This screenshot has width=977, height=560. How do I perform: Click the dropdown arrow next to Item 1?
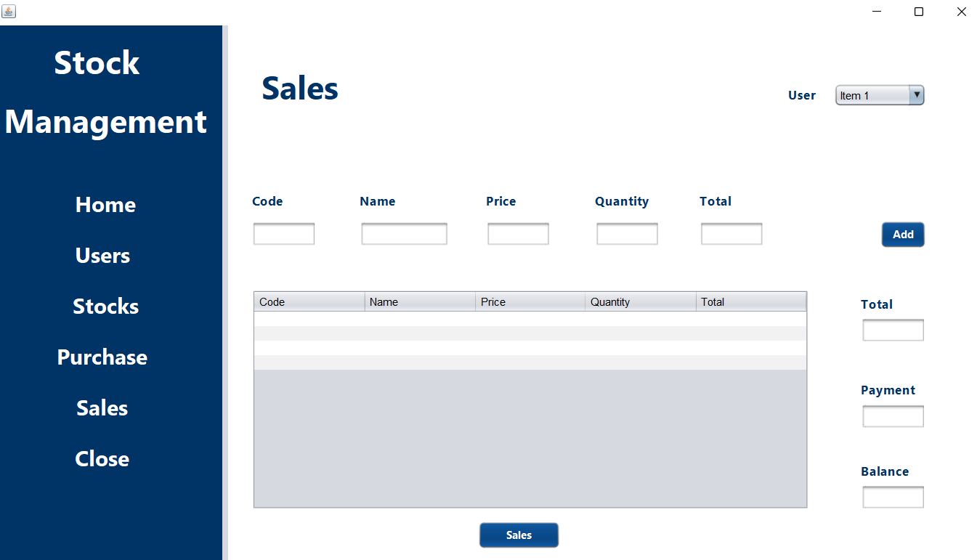917,94
